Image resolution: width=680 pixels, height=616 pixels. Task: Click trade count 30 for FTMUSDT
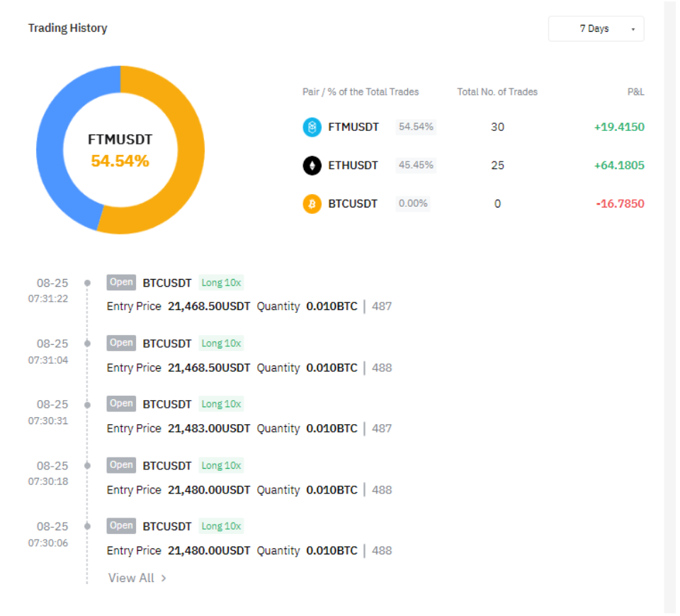pyautogui.click(x=497, y=127)
